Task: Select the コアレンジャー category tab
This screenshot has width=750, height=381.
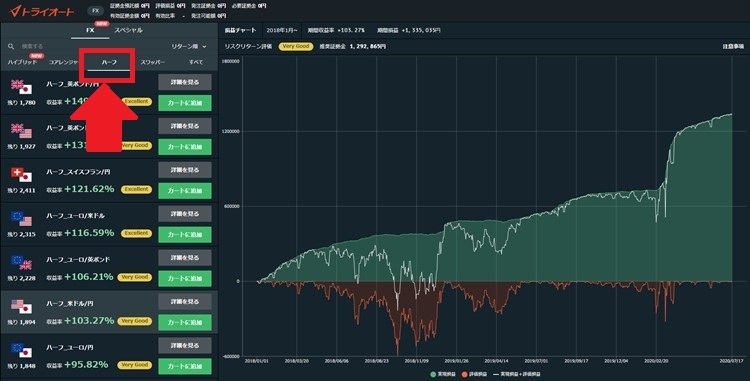Action: pos(64,63)
